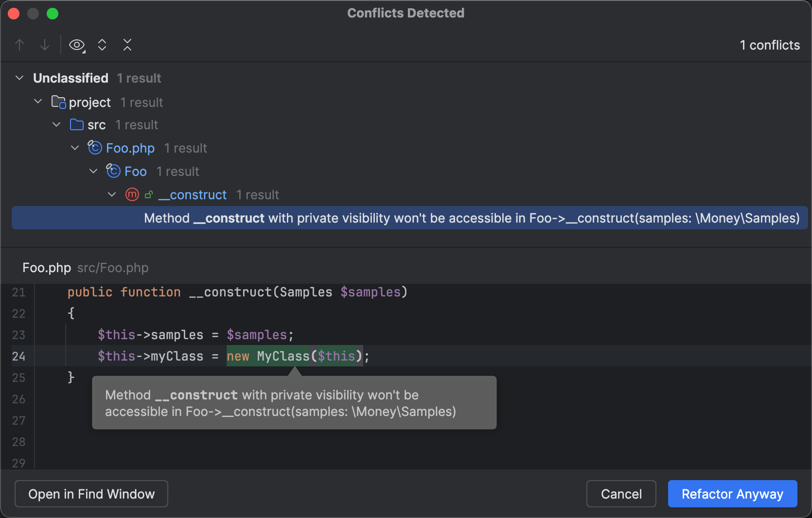Viewport: 812px width, 518px height.
Task: Click Refactor Anyway
Action: pos(732,494)
